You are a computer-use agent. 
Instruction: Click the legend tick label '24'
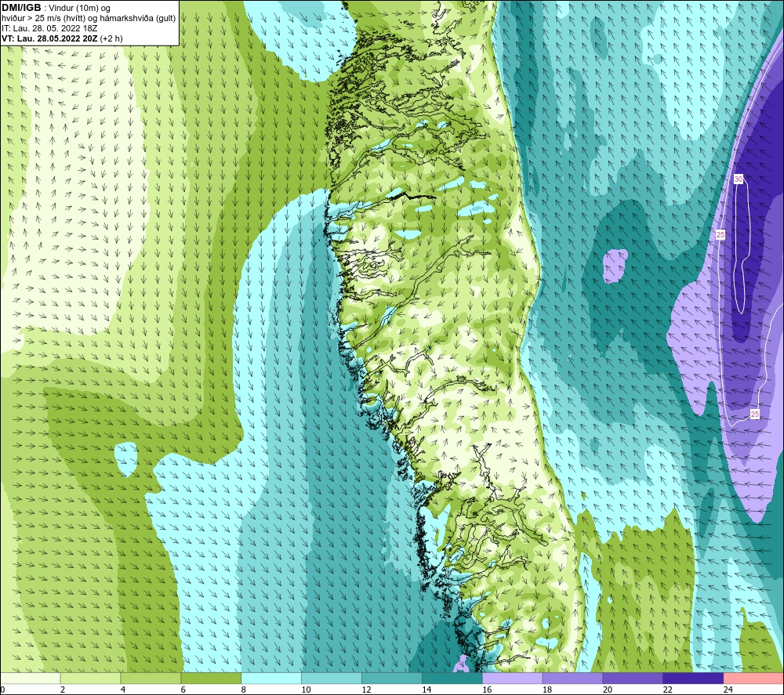click(x=728, y=690)
